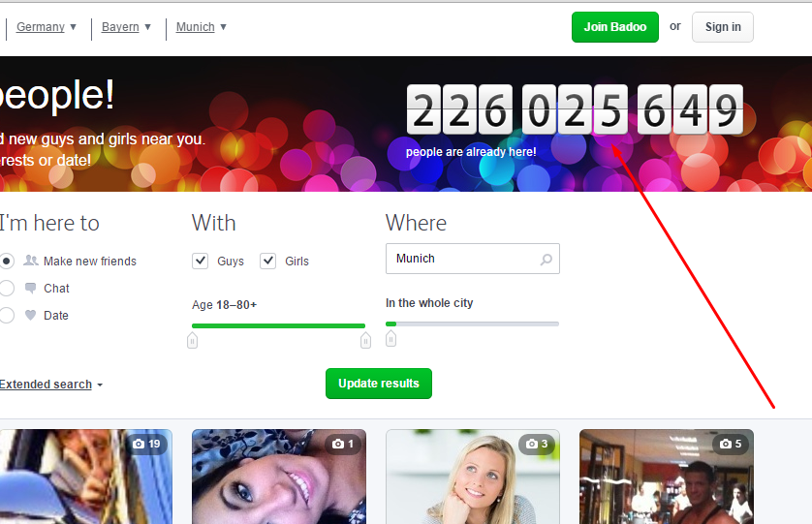This screenshot has height=524, width=812.
Task: Uncheck the Guys checkbox
Action: click(x=201, y=261)
